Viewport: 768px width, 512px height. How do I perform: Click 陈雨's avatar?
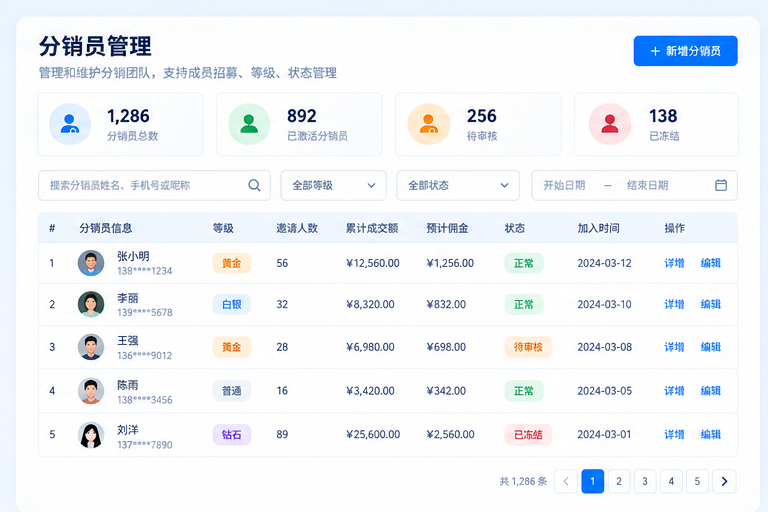pyautogui.click(x=91, y=391)
